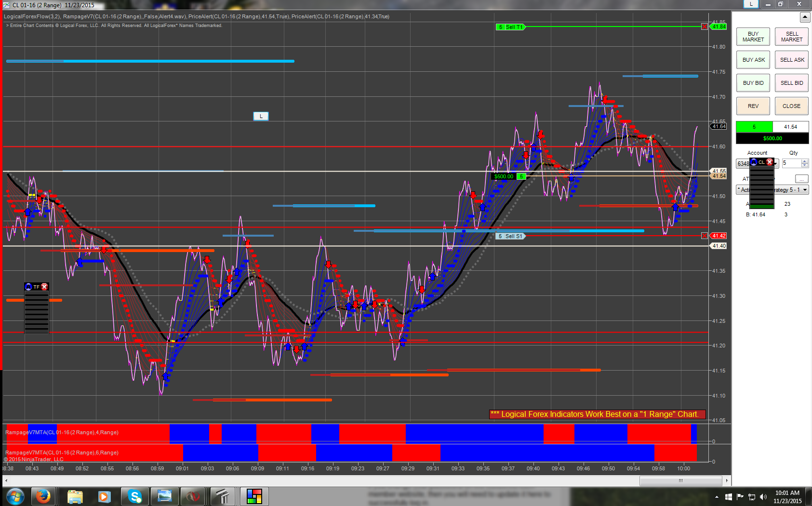812x506 pixels.
Task: Click the RampageV7MTA 4 Range indicator label
Action: 62,432
